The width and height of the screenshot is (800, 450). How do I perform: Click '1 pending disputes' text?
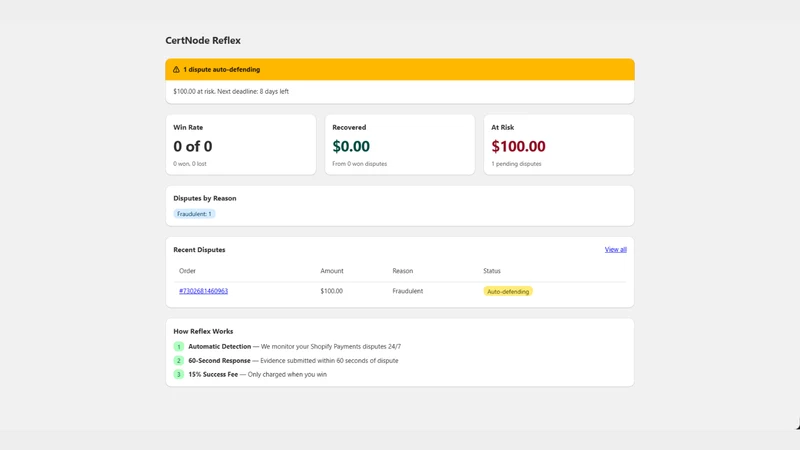click(x=516, y=164)
